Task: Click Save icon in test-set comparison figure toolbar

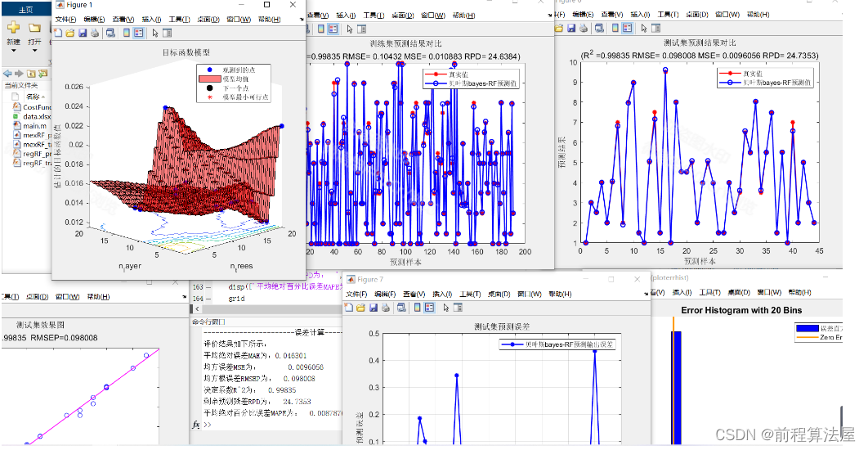Action: pyautogui.click(x=571, y=28)
